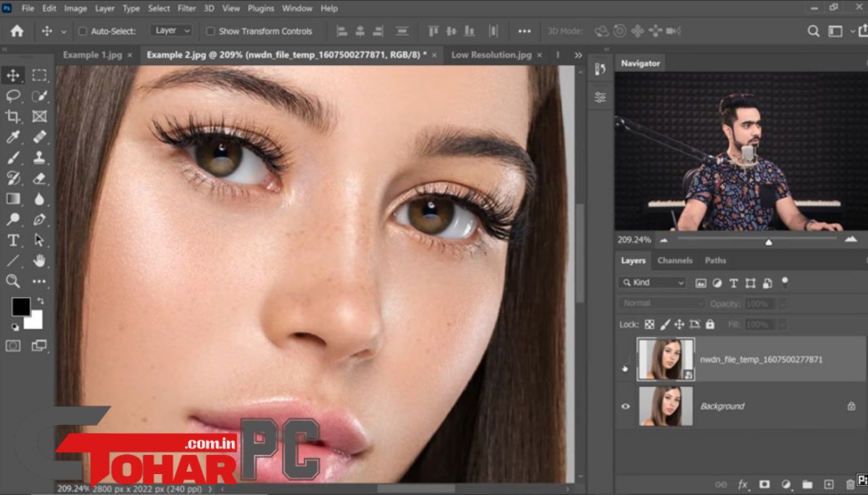
Task: Enable the Auto-Select checkbox
Action: click(x=83, y=31)
